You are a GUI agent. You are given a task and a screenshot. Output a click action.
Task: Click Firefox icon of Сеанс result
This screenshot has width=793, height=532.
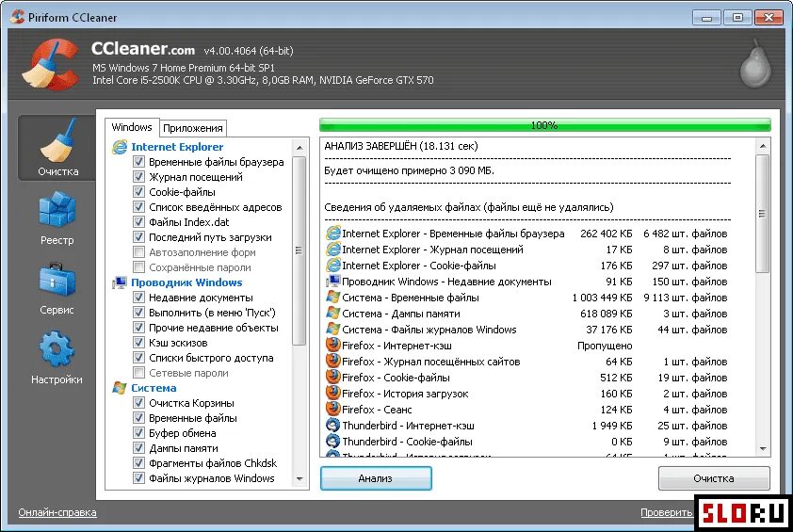coord(333,409)
